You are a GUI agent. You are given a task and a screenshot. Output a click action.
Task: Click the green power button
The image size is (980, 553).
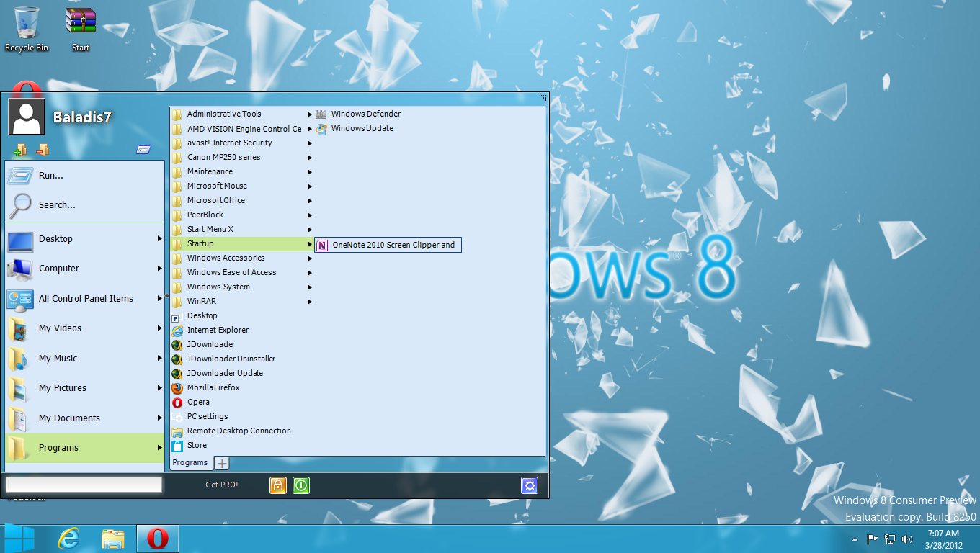301,485
